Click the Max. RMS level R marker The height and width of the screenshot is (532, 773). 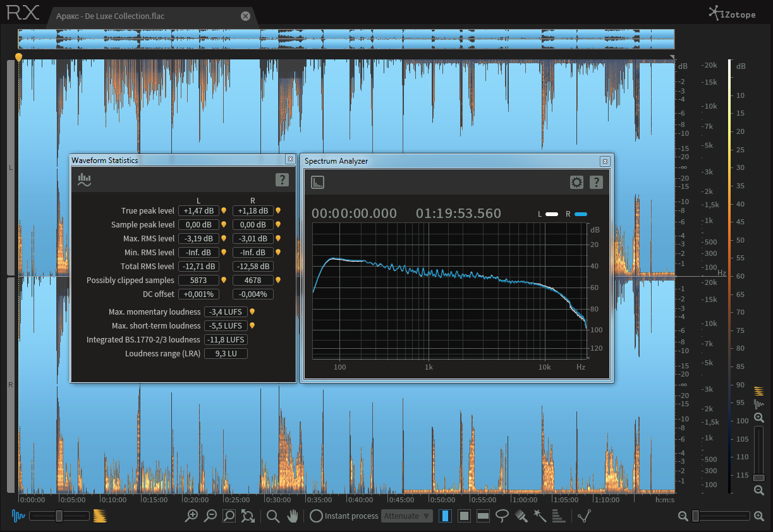click(x=277, y=239)
